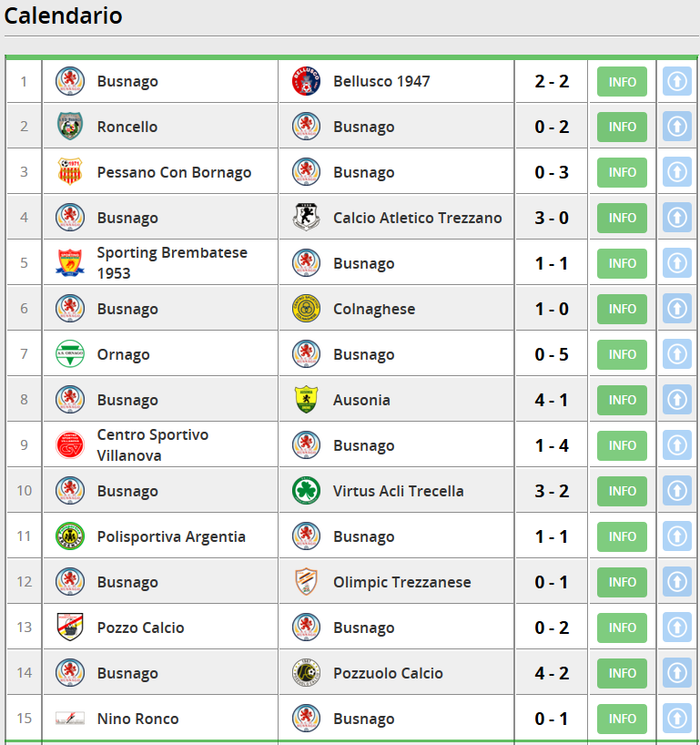The width and height of the screenshot is (700, 745).
Task: Click the Virtus Acli Trecella clover logo
Action: [x=306, y=491]
